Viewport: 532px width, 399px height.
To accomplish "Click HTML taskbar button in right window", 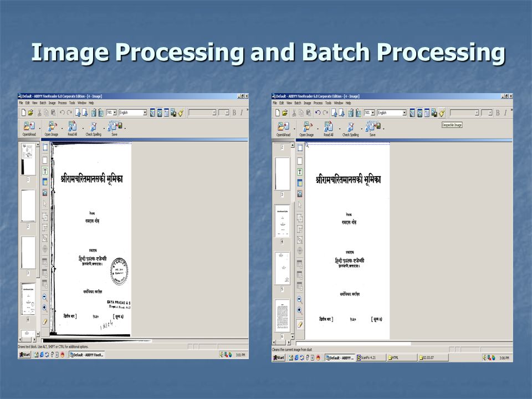I will tap(402, 357).
